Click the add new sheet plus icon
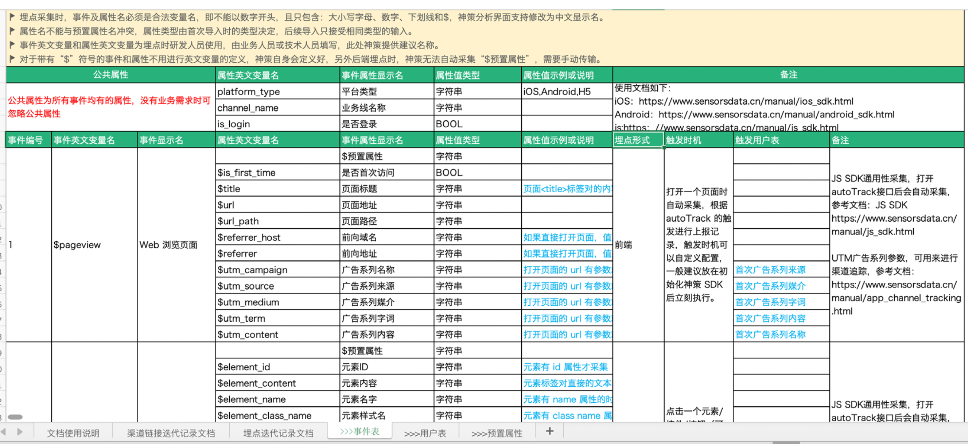Viewport: 980px width, 445px height. pyautogui.click(x=549, y=431)
